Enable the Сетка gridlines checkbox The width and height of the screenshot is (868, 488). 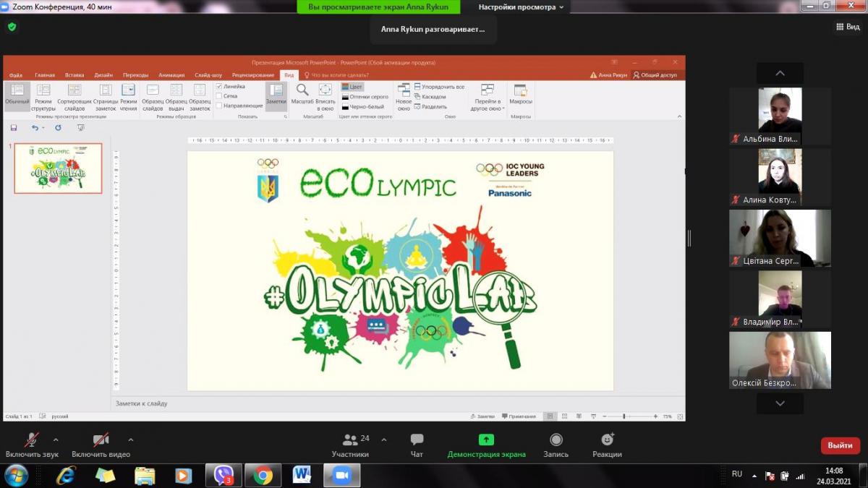(x=219, y=96)
